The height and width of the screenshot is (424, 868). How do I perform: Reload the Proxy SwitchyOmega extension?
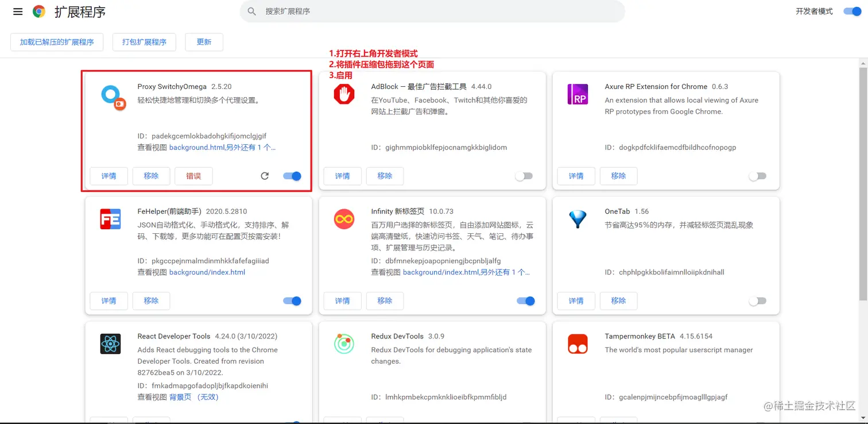tap(265, 176)
